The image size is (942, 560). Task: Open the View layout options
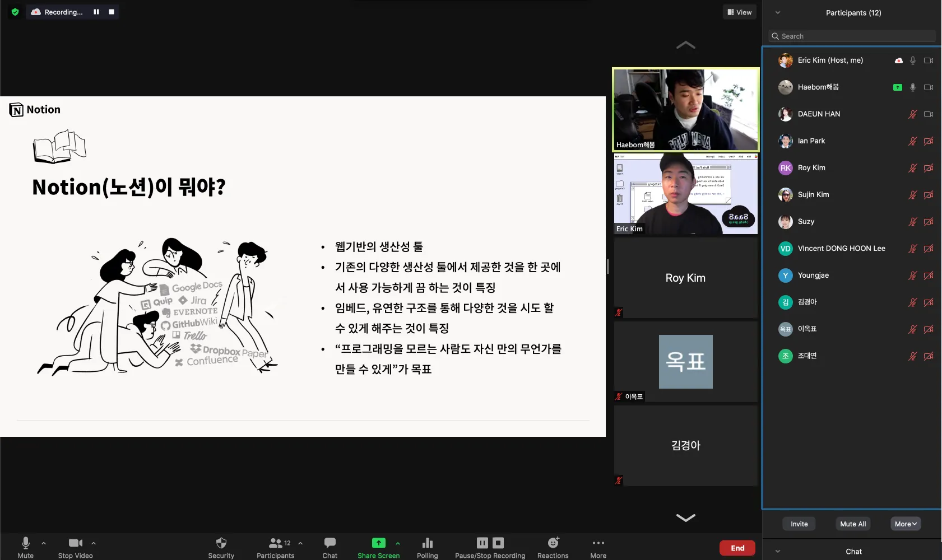[740, 12]
